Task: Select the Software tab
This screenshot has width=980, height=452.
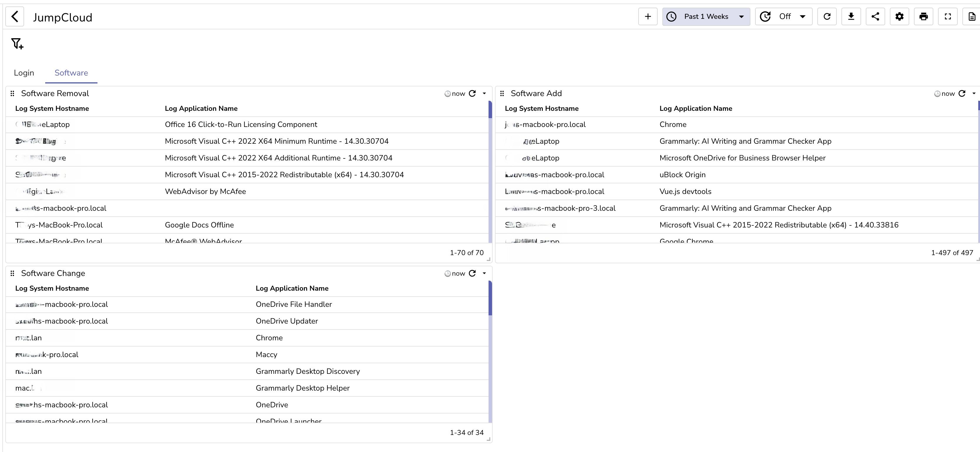Action: pos(71,73)
